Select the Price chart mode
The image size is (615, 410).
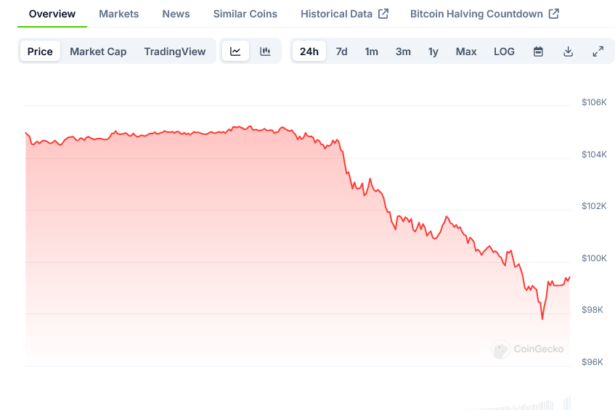coord(40,51)
